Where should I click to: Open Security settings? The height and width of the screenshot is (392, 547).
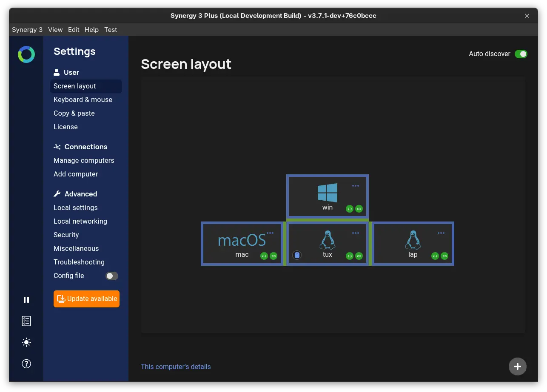[66, 235]
